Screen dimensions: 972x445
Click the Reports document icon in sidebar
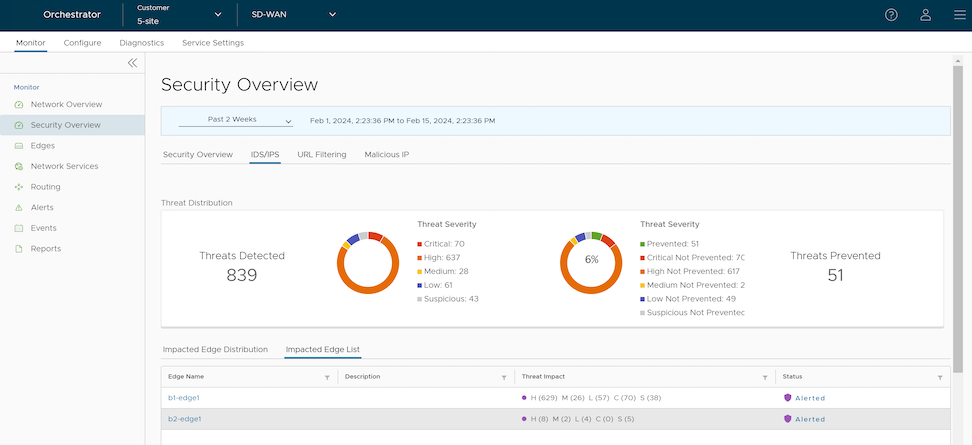point(18,249)
